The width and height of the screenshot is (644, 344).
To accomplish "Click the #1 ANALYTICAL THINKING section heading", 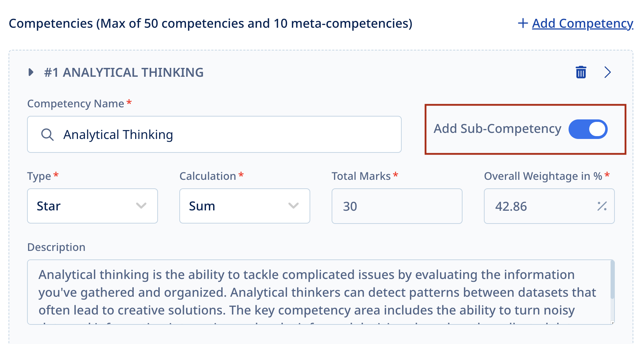I will pos(124,72).
